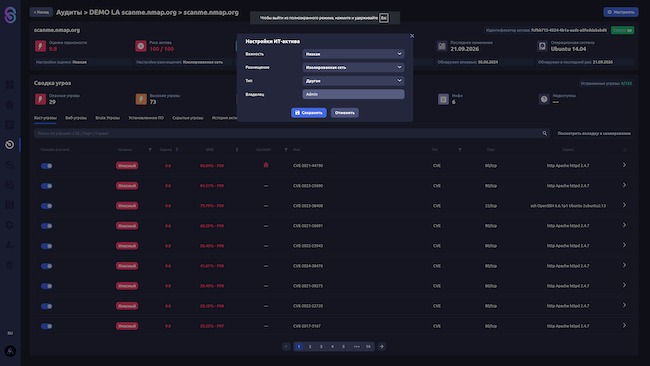
Task: Toggle report switch in 41.61% EPSS row
Action: [x=46, y=266]
